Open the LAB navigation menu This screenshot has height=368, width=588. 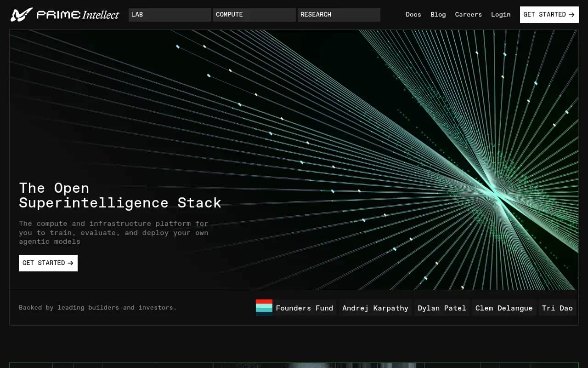point(170,15)
